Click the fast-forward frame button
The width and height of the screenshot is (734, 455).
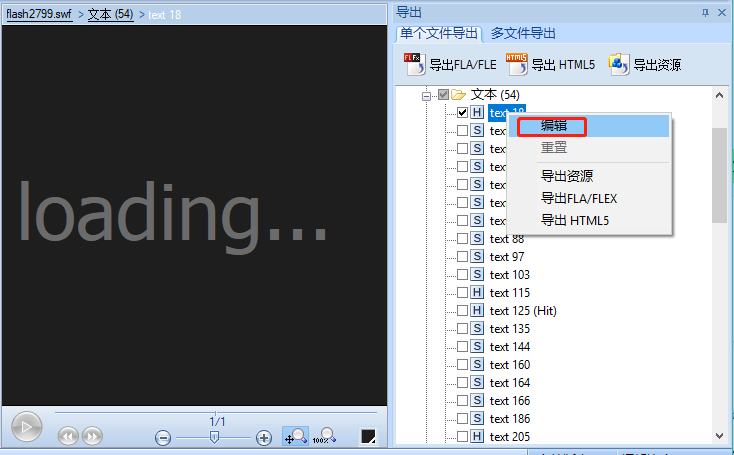92,436
